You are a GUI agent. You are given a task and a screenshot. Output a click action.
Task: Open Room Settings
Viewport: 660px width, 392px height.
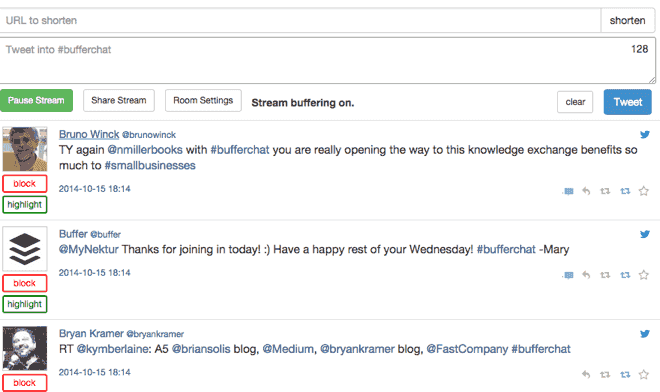point(203,101)
